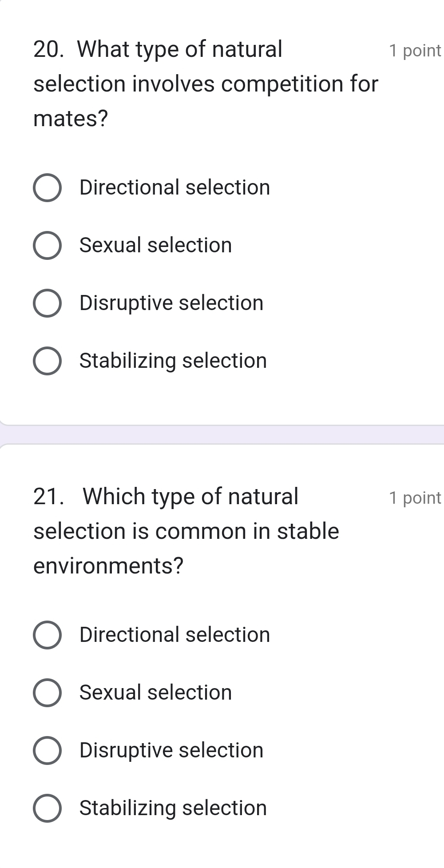Choose Sexual selection radio in question 20
The width and height of the screenshot is (444, 868).
coord(47,245)
